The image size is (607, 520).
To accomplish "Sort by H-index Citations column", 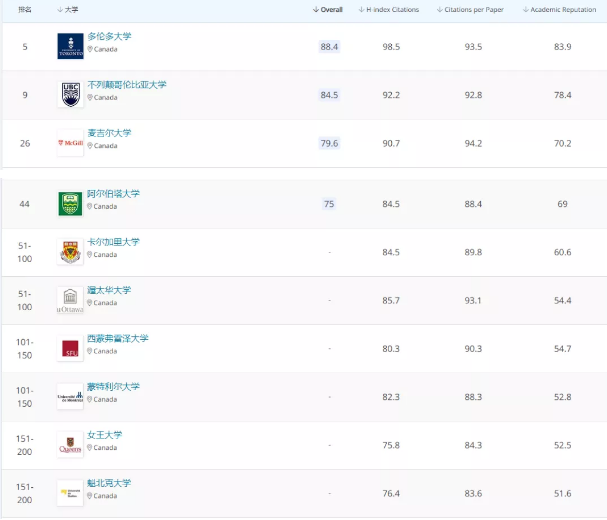I will tap(389, 10).
